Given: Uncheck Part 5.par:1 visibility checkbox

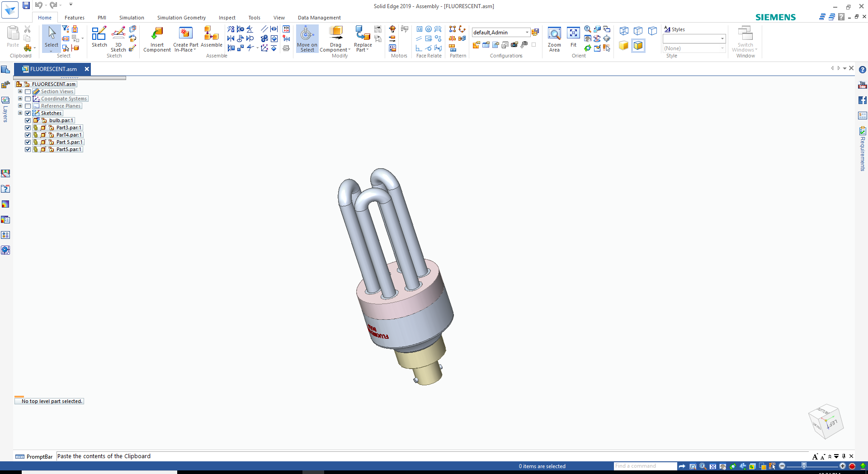Looking at the screenshot, I should (28, 142).
